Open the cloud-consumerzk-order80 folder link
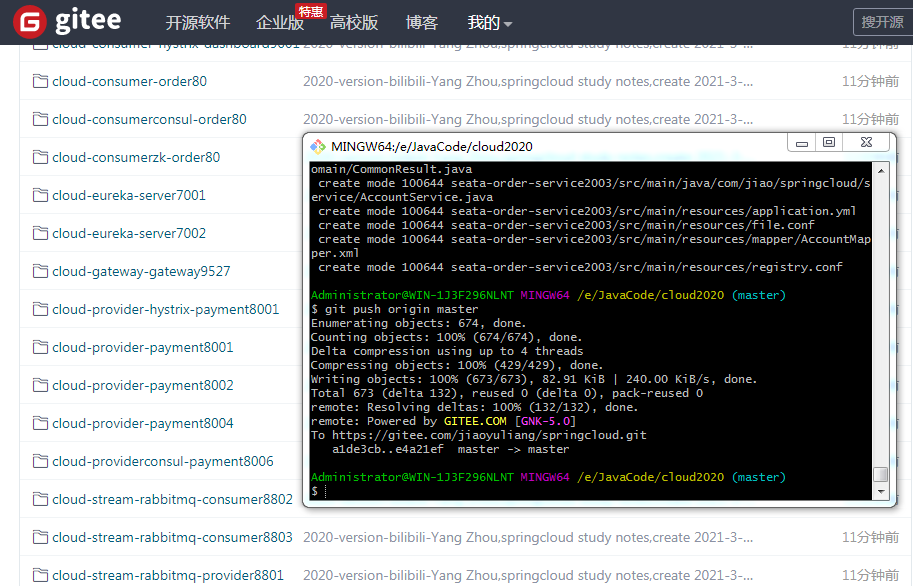The height and width of the screenshot is (586, 913). pyautogui.click(x=136, y=157)
